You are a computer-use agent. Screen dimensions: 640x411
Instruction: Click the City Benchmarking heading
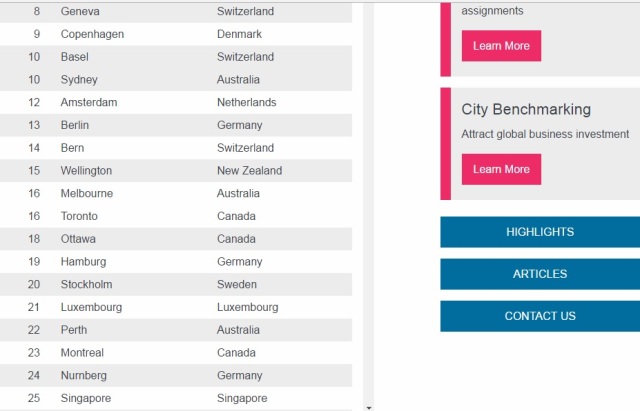pos(526,109)
